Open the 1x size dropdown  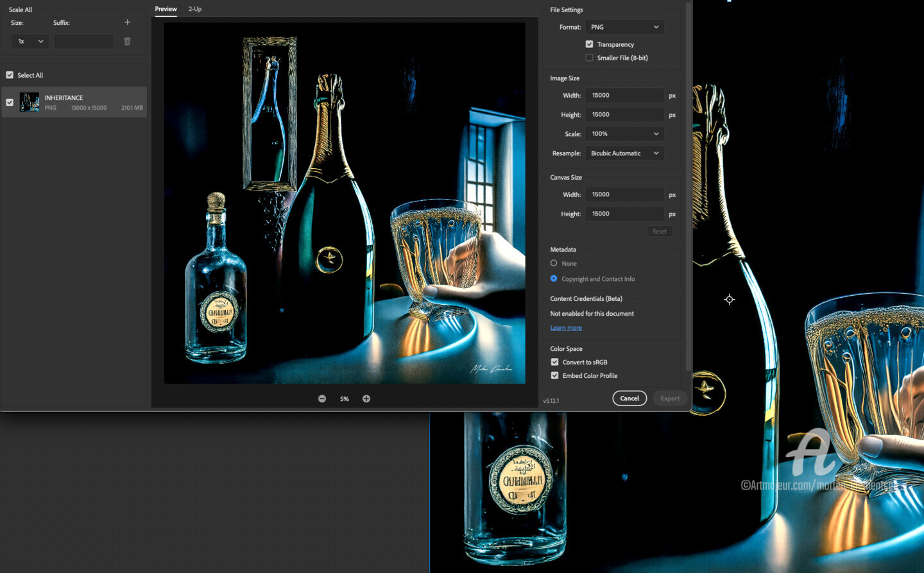click(30, 41)
